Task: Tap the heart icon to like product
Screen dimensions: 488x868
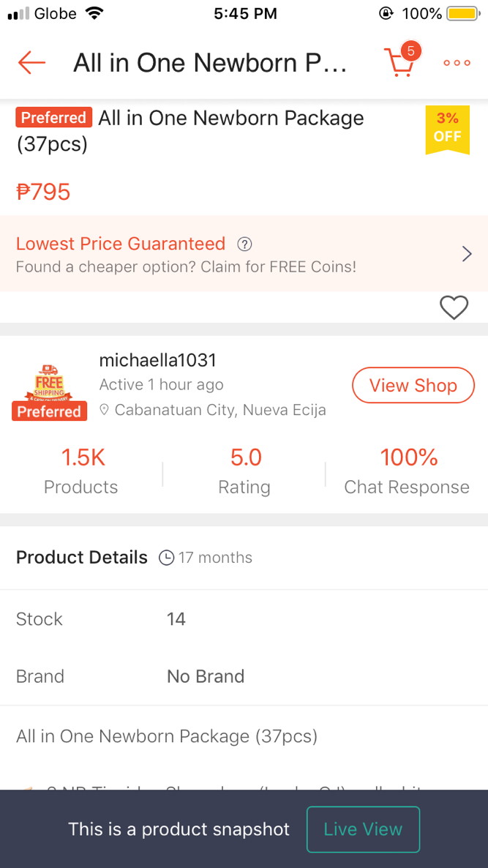Action: click(454, 307)
